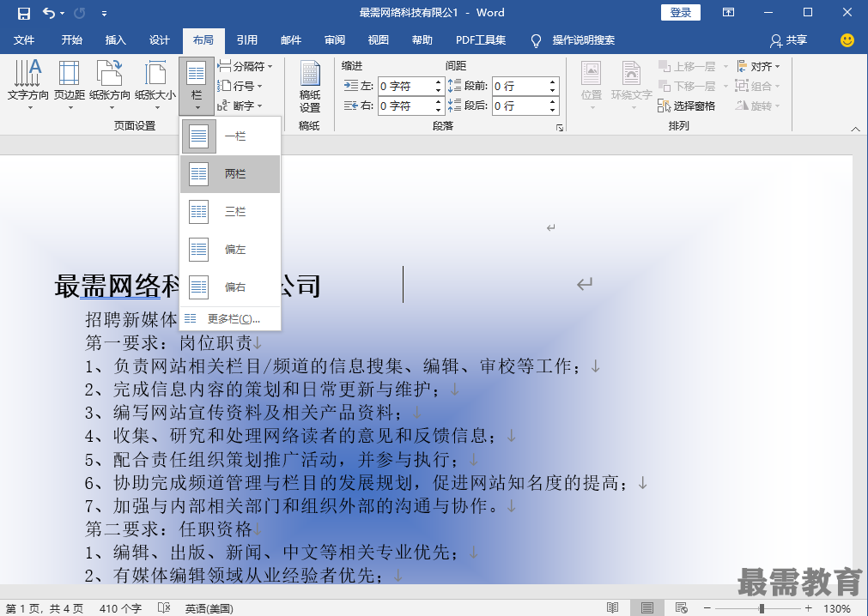
Task: Open the ribbon display options icon
Action: pyautogui.click(x=729, y=12)
